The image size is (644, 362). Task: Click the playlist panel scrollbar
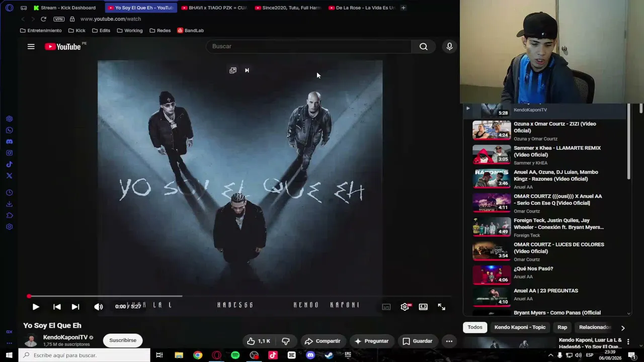[x=629, y=141]
